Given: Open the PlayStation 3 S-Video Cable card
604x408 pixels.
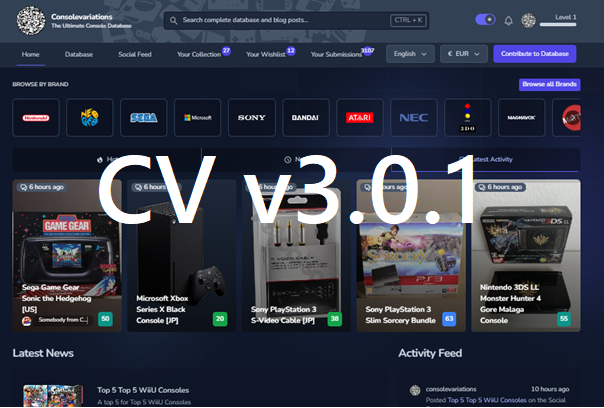Looking at the screenshot, I should [296, 255].
